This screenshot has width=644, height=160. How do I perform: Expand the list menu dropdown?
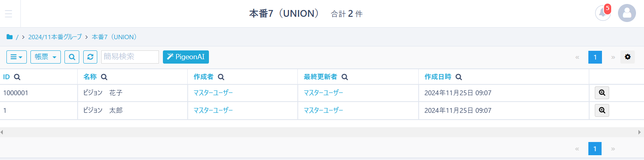pyautogui.click(x=16, y=57)
